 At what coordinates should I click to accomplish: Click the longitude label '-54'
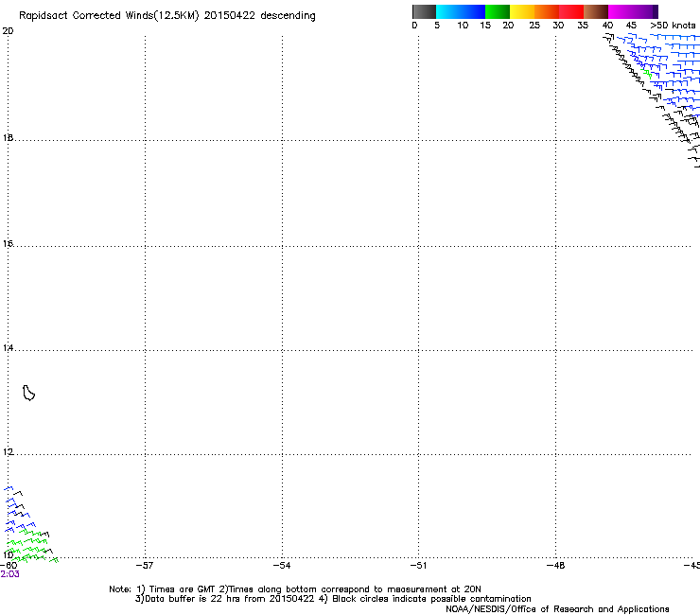[282, 566]
